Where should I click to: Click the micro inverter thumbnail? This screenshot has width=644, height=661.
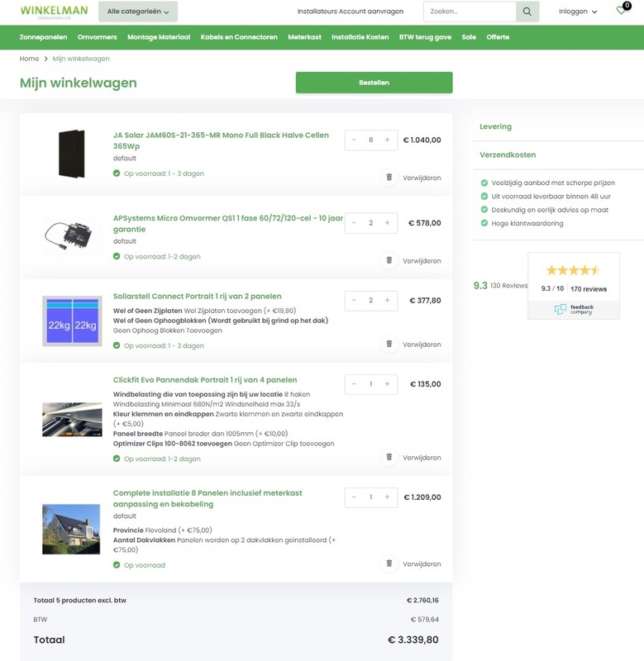69,235
